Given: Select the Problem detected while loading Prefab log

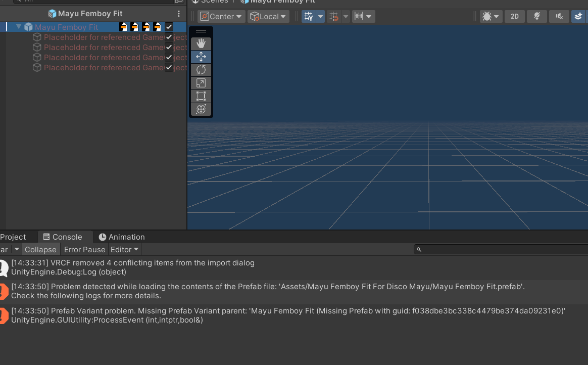Looking at the screenshot, I should (x=294, y=292).
